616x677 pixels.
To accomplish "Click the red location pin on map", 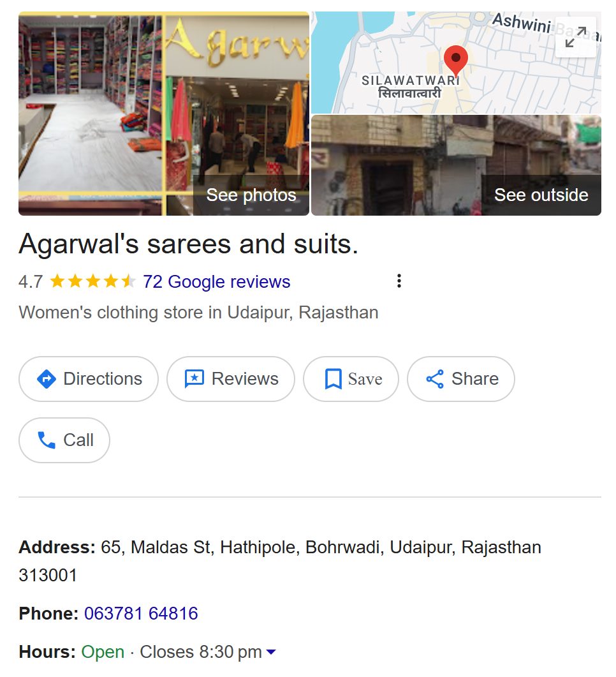I will coord(455,61).
